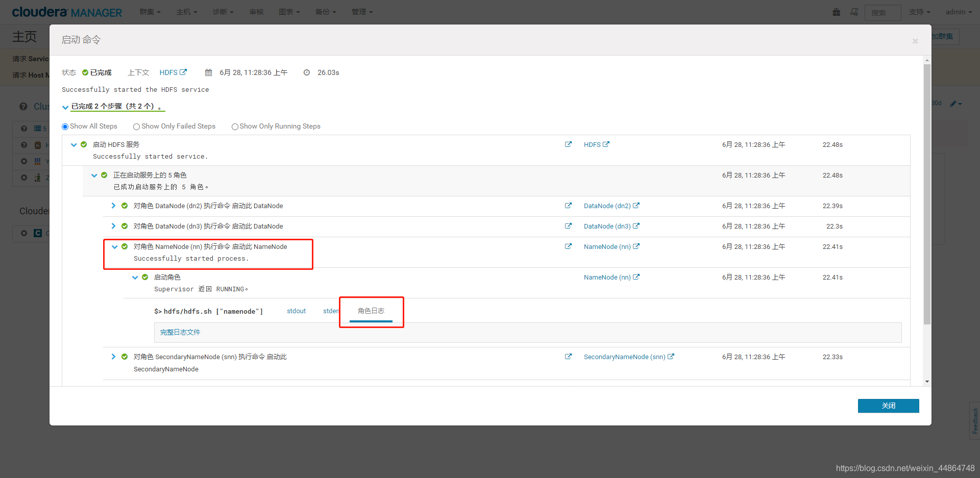Select Show All Steps radio button

65,127
